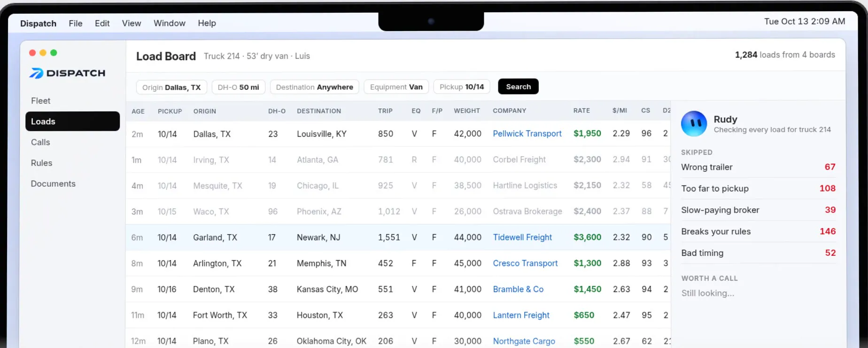Viewport: 868px width, 348px height.
Task: Open the Window menu
Action: [169, 23]
